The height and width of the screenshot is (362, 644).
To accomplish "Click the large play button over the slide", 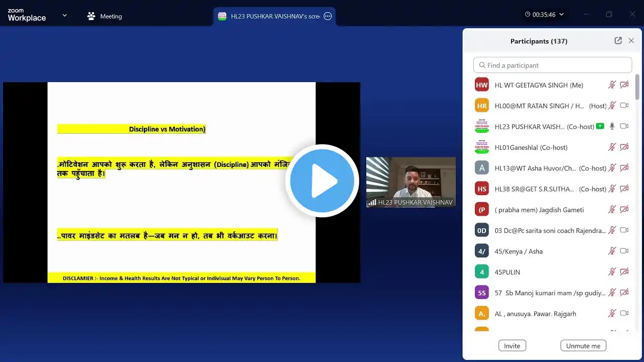I will pos(322,180).
